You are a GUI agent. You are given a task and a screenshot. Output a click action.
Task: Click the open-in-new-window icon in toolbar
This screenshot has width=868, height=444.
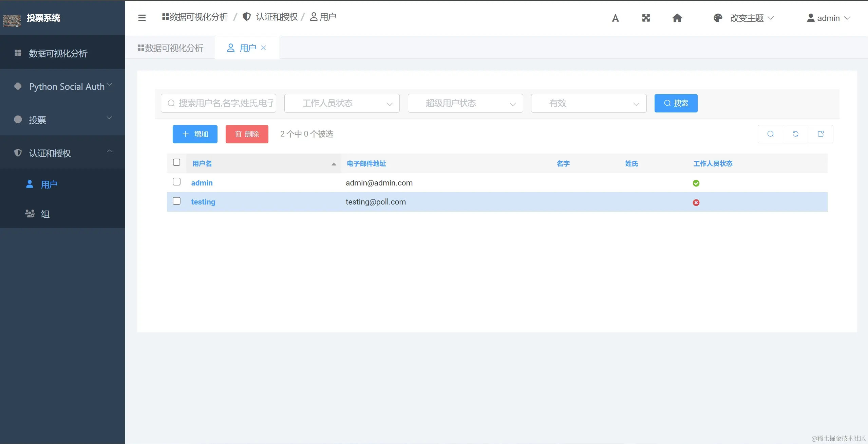[x=820, y=134]
